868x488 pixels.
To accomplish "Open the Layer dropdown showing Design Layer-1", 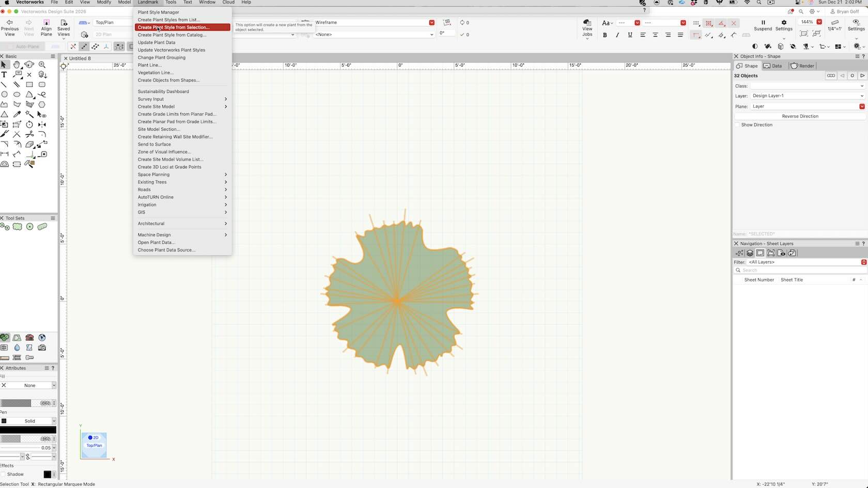I will point(807,96).
